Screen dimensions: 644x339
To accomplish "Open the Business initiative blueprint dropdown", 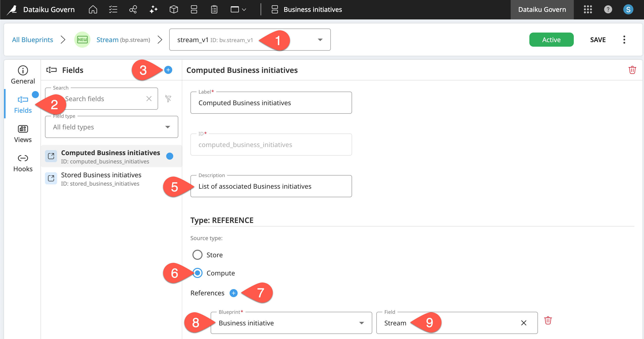I will (362, 323).
